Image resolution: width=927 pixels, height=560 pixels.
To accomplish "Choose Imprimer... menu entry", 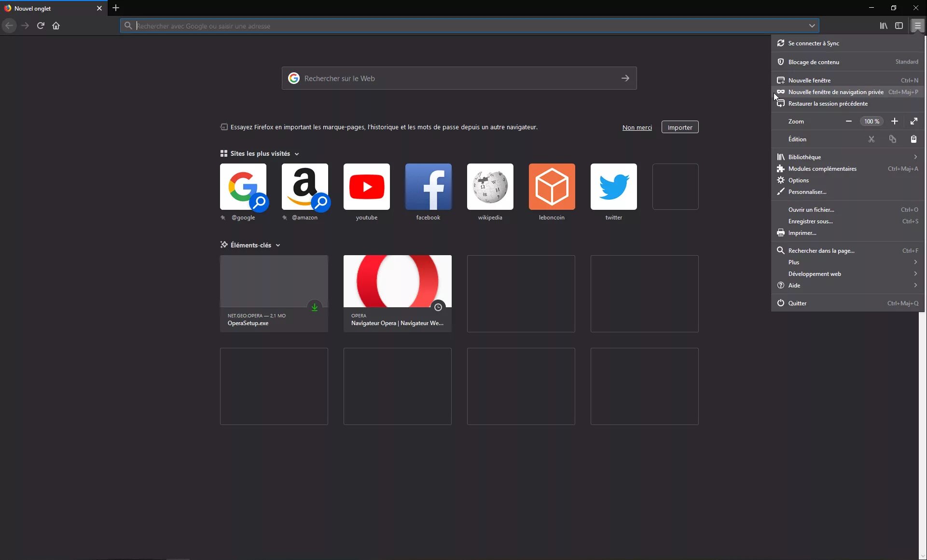I will (847, 232).
